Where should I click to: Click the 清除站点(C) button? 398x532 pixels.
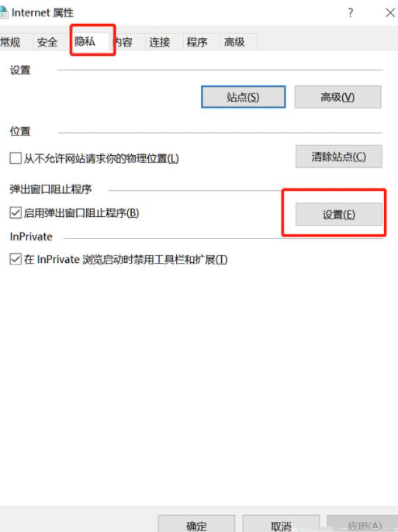338,157
